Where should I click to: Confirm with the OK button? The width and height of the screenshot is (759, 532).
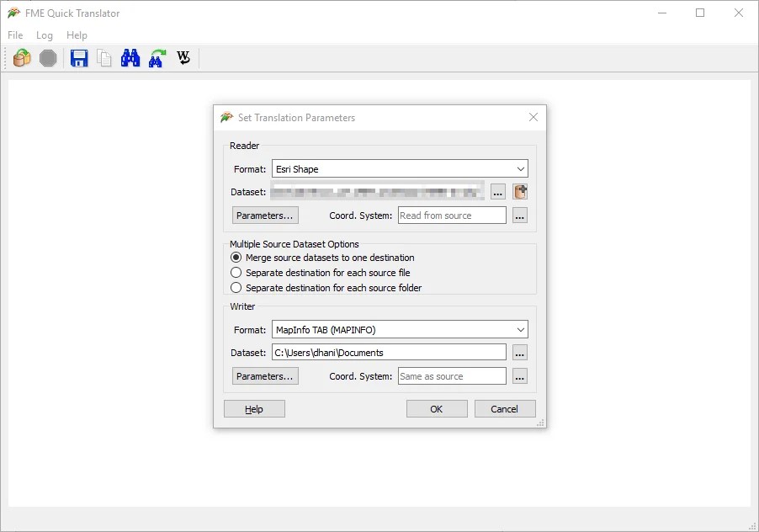tap(437, 409)
